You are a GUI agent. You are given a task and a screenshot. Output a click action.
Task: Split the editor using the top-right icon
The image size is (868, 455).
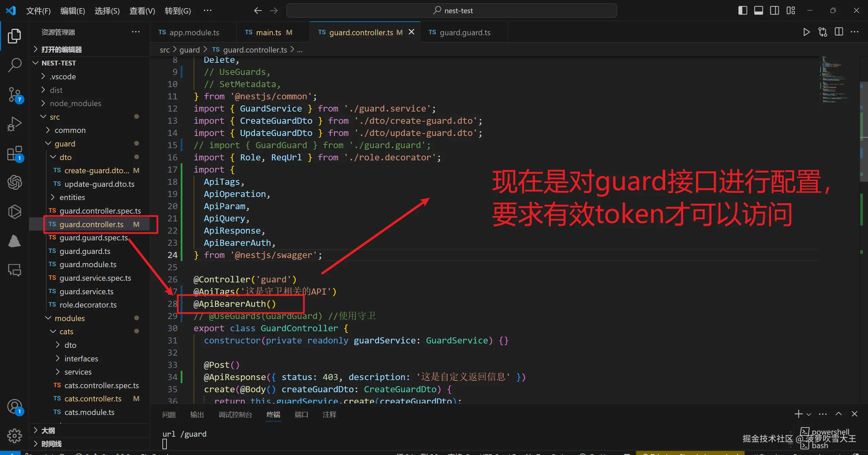click(x=839, y=32)
